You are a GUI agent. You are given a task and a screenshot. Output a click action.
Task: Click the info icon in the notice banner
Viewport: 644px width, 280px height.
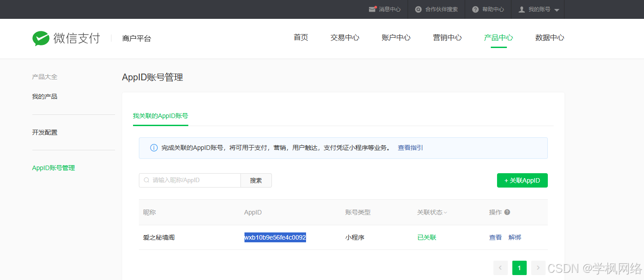tap(154, 148)
